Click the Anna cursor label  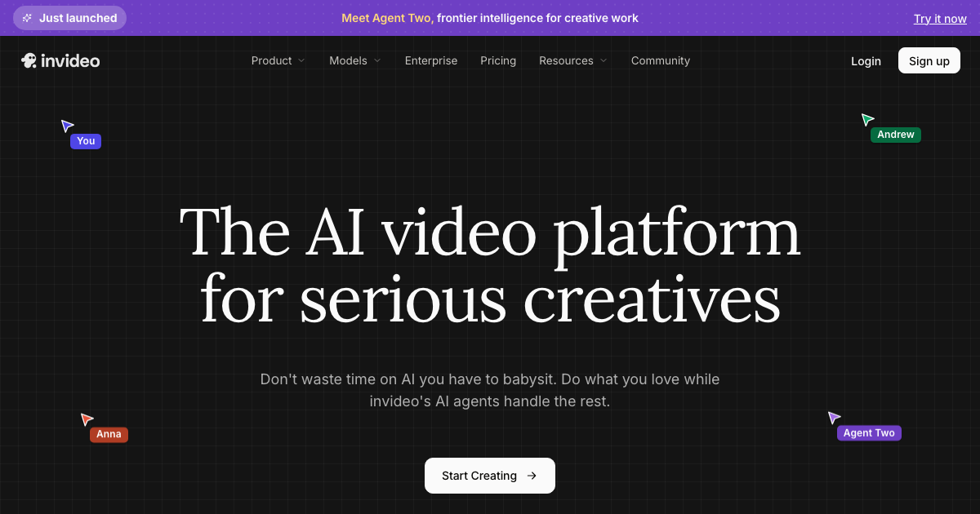(109, 434)
